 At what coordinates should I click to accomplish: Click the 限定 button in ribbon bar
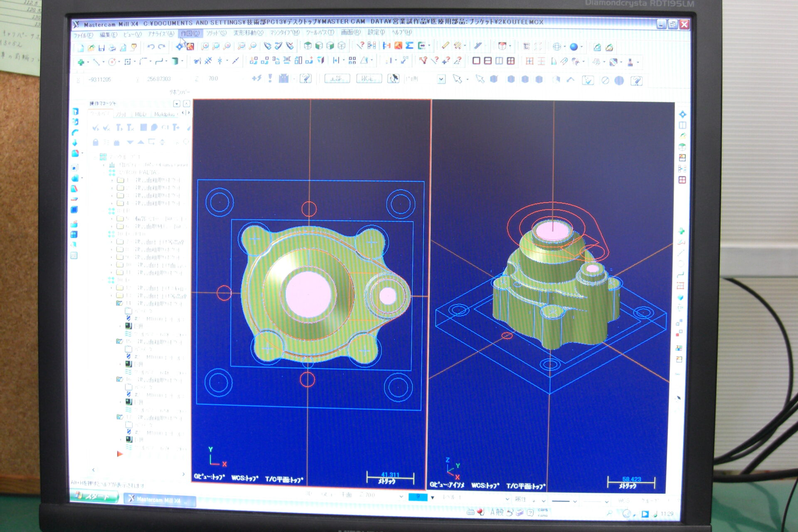(x=369, y=79)
